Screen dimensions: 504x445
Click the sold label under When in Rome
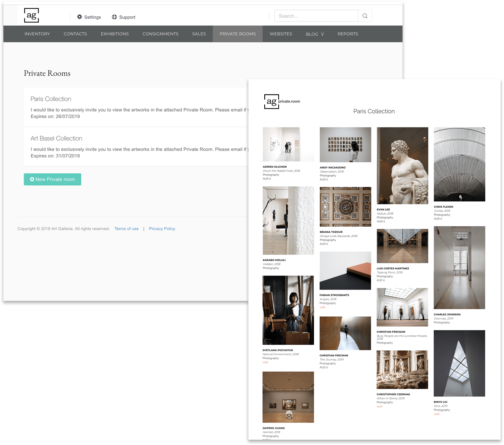[x=379, y=406]
